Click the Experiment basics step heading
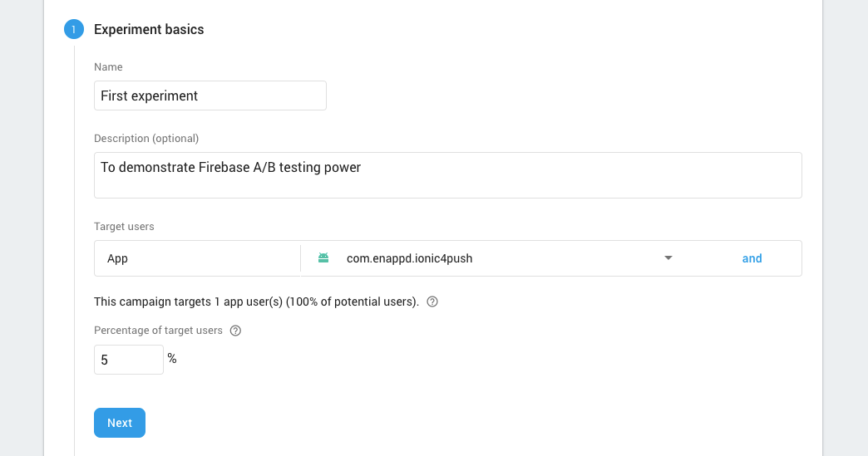868x456 pixels. (x=149, y=29)
